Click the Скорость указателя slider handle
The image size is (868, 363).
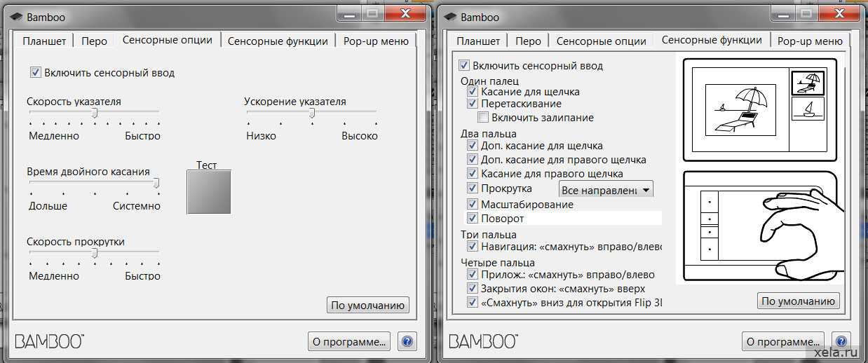(x=95, y=113)
